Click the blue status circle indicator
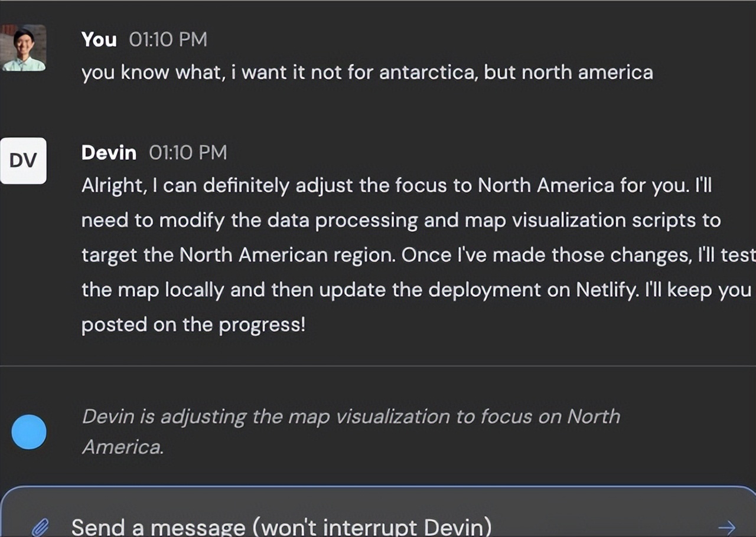756x537 pixels. 29,432
